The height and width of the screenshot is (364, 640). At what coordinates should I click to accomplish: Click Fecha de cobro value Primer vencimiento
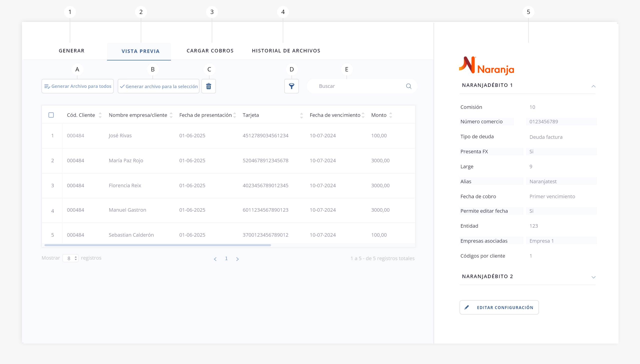(x=552, y=196)
